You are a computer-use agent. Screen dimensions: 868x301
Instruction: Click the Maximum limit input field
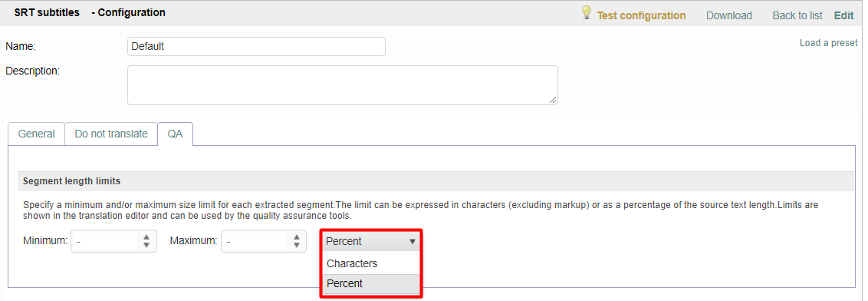pyautogui.click(x=264, y=241)
